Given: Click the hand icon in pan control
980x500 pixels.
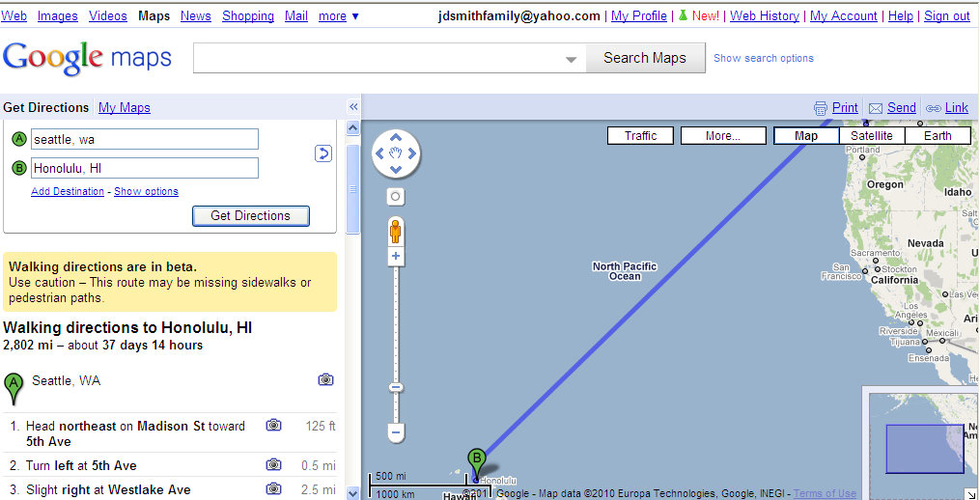Looking at the screenshot, I should pos(396,153).
